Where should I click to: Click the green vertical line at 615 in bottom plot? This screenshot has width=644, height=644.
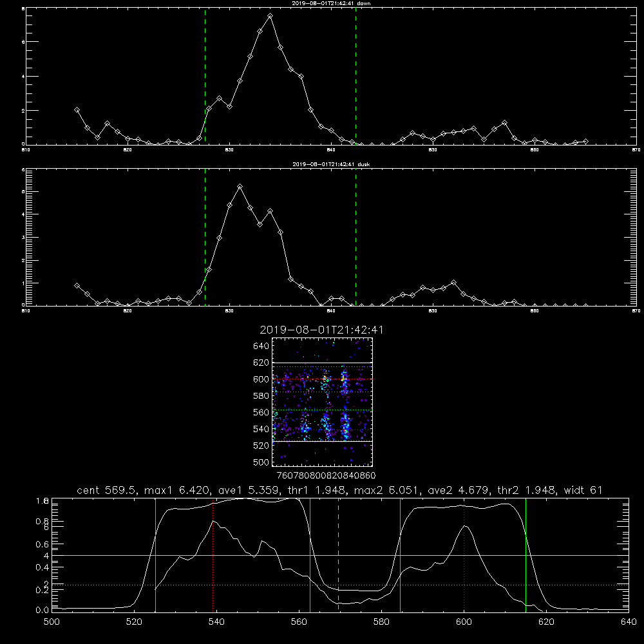coord(526,554)
